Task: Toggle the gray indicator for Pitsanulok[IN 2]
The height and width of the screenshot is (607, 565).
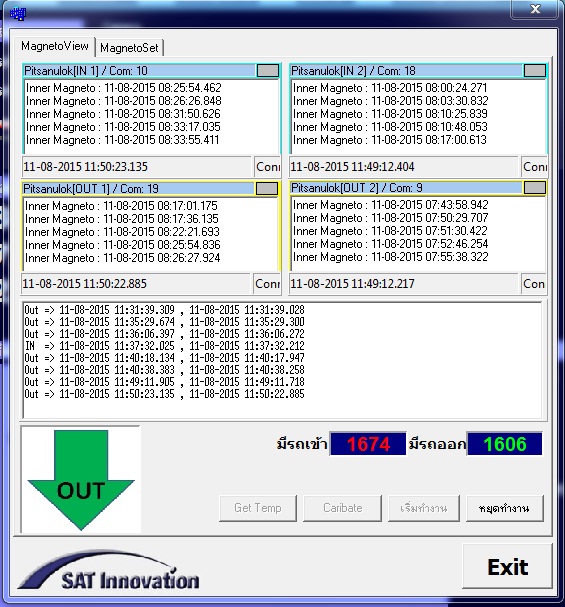Action: click(535, 70)
